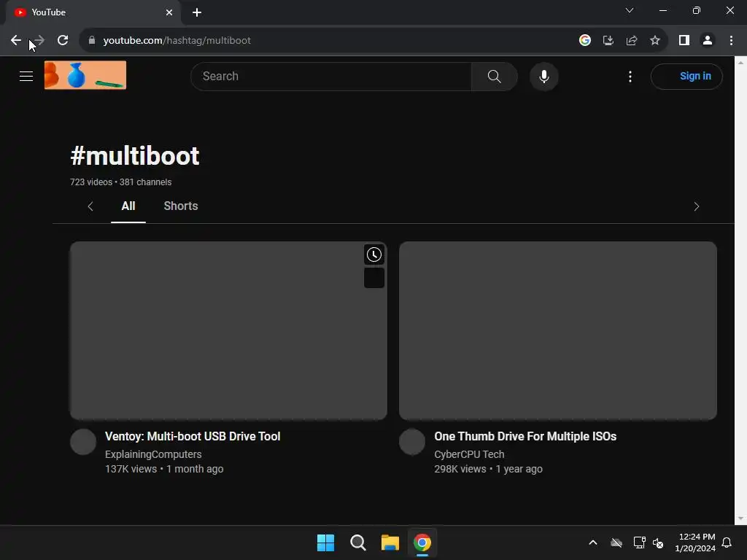The image size is (747, 560).
Task: Click the page vertical scrollbar
Action: 740,289
